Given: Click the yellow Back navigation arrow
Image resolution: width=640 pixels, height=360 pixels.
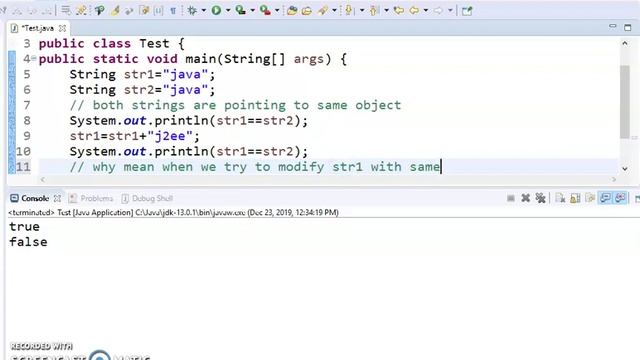Looking at the screenshot, I should coord(414,10).
